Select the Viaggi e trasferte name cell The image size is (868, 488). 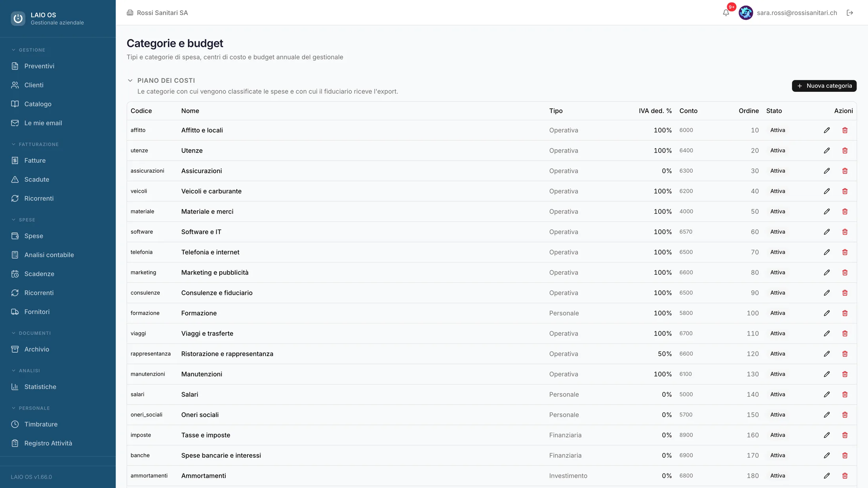click(207, 333)
